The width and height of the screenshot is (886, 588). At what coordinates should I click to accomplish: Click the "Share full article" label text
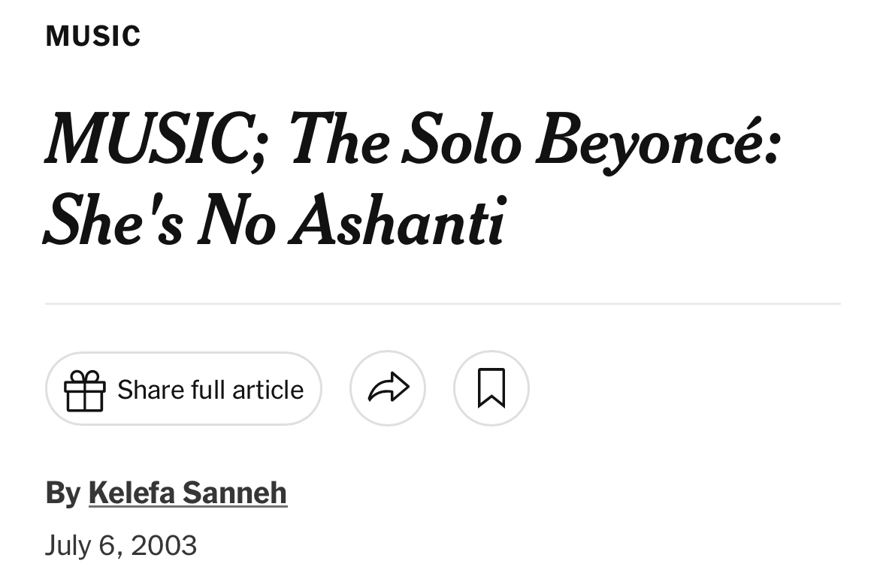click(210, 390)
